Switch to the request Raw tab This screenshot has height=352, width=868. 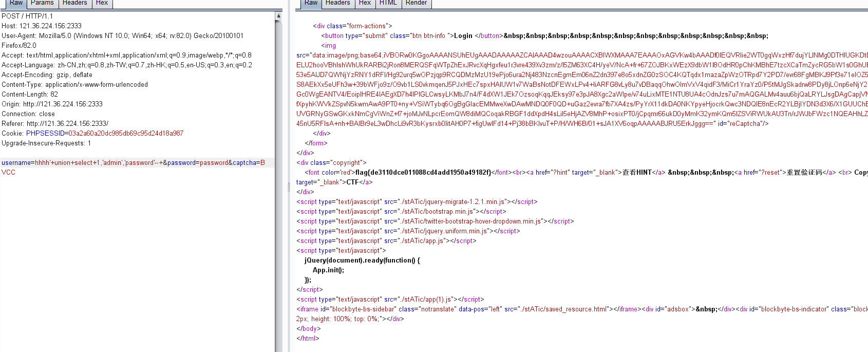[x=16, y=3]
